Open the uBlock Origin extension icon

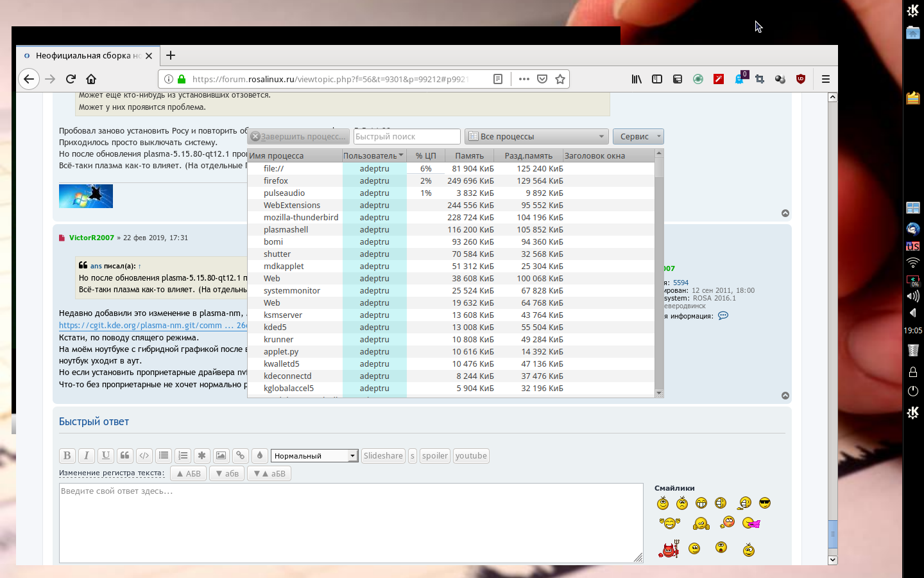click(800, 79)
